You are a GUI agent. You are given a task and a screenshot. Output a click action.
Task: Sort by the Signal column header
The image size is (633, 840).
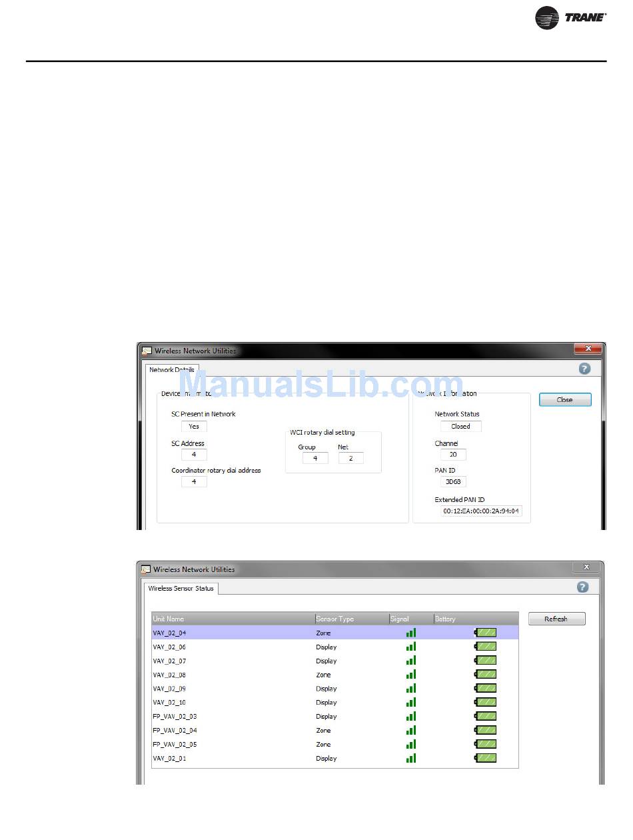410,619
